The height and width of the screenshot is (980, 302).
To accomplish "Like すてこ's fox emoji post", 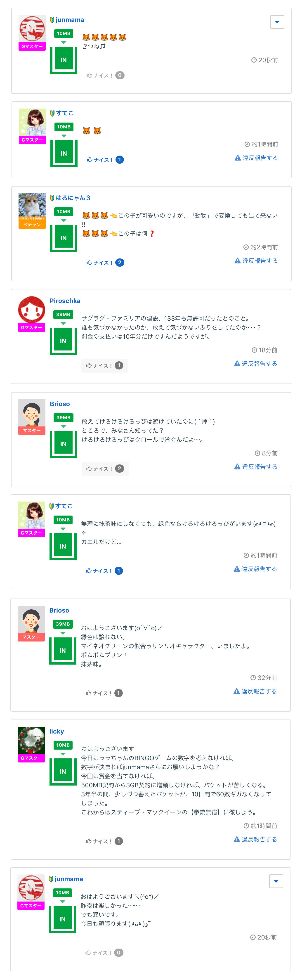I will 100,160.
